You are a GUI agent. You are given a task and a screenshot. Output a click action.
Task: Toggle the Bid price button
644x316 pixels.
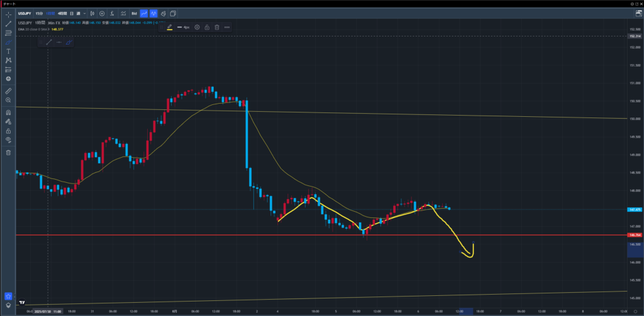tap(134, 14)
